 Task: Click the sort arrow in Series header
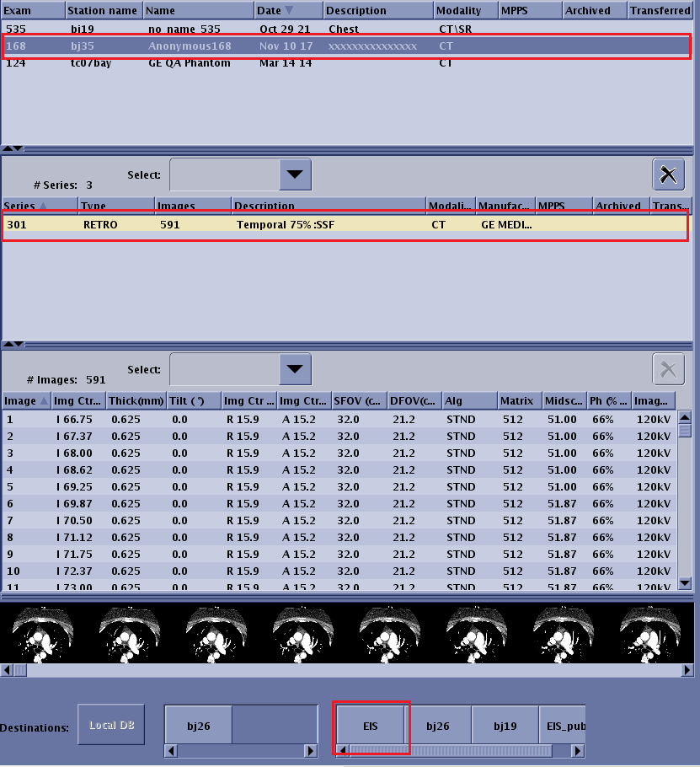pos(43,206)
